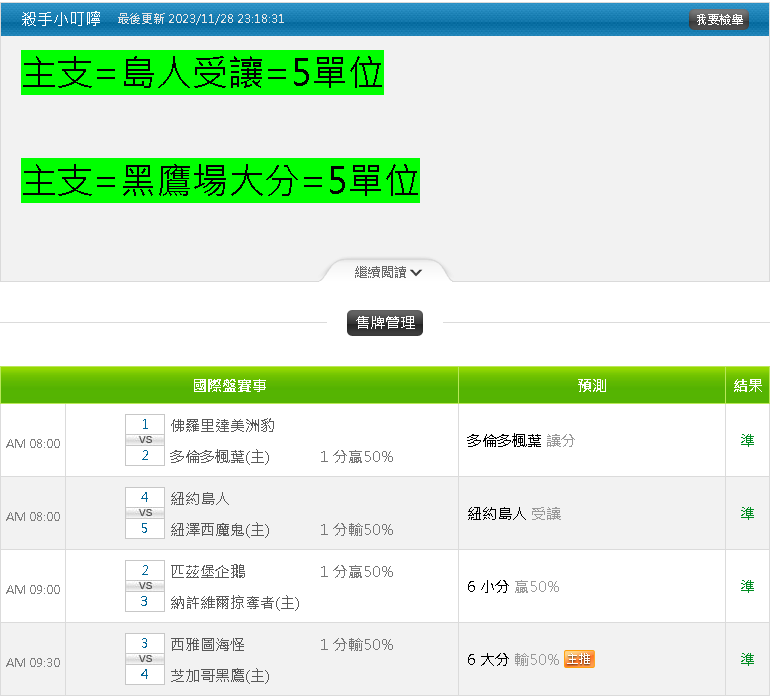Open the 芝加哥黑鷹(主) team link
Screen dimensions: 774x699
[x=220, y=676]
